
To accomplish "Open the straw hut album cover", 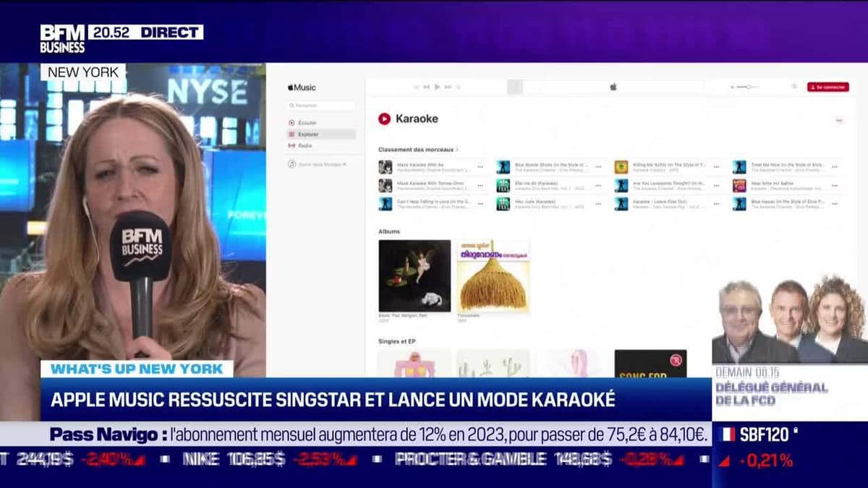I will (493, 276).
